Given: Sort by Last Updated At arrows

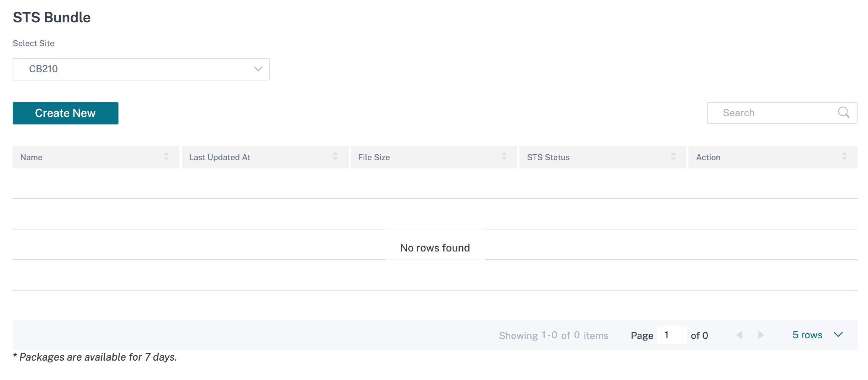Looking at the screenshot, I should pyautogui.click(x=335, y=157).
